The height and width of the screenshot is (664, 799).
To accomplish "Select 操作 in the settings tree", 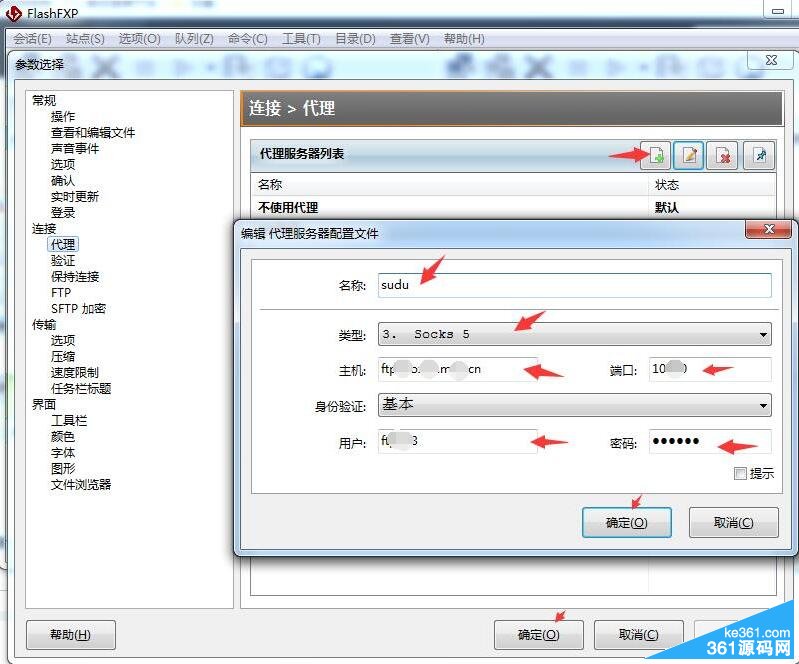I will tap(63, 116).
